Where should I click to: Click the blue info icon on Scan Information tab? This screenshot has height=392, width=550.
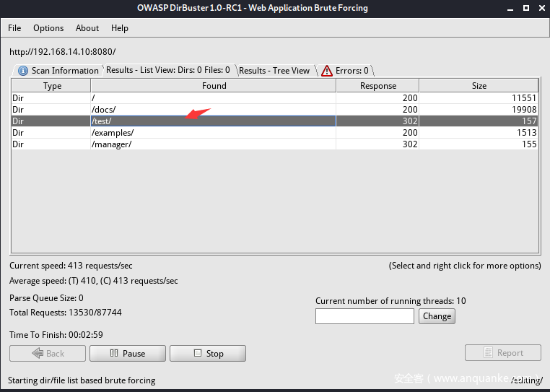click(23, 71)
